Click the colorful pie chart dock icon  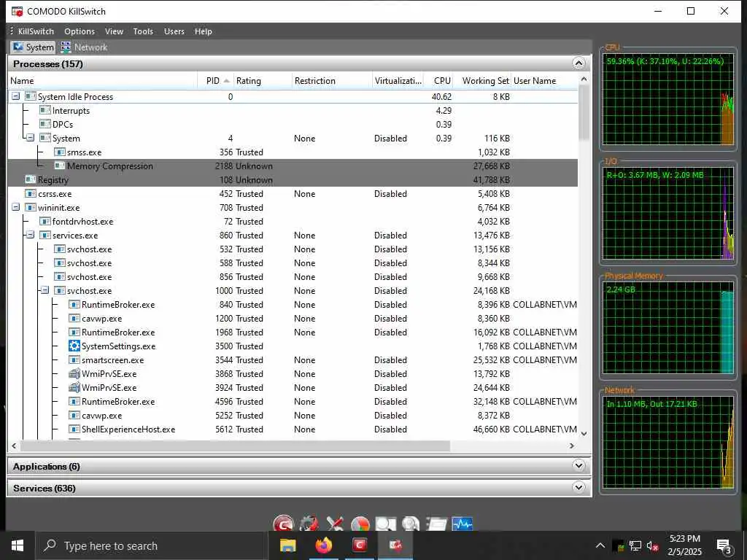coord(360,524)
